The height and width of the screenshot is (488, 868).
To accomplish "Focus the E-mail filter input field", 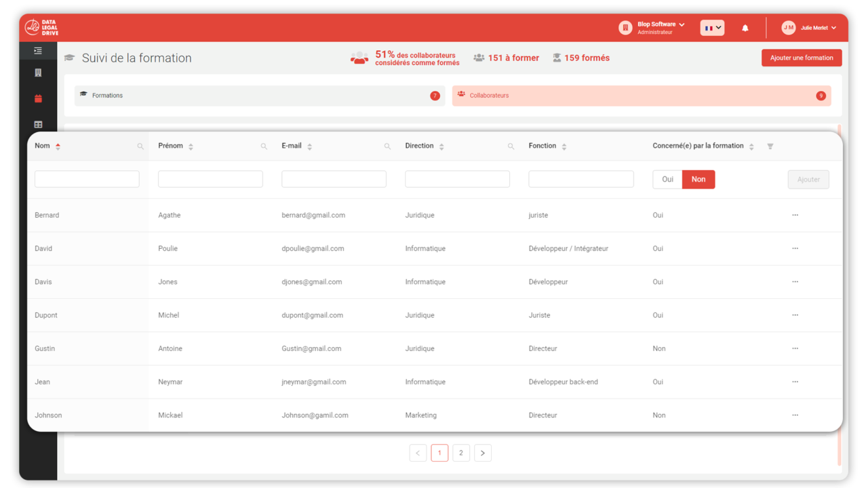I will 334,179.
